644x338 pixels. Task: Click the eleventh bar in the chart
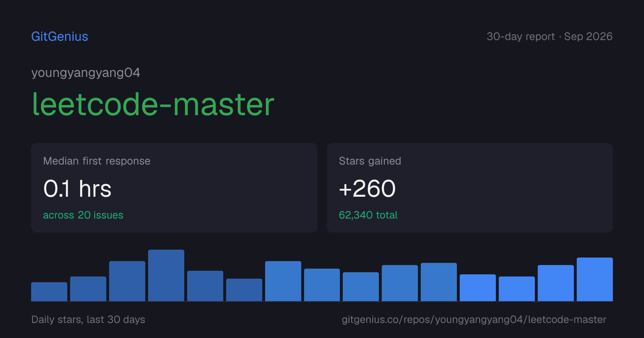pos(439,282)
